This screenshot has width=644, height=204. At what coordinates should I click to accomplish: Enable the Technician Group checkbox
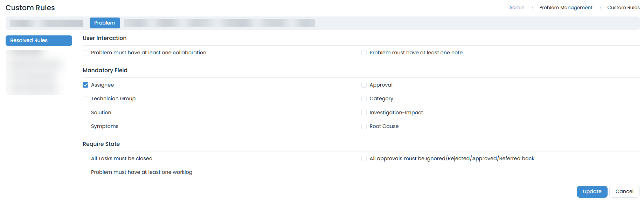click(x=85, y=99)
